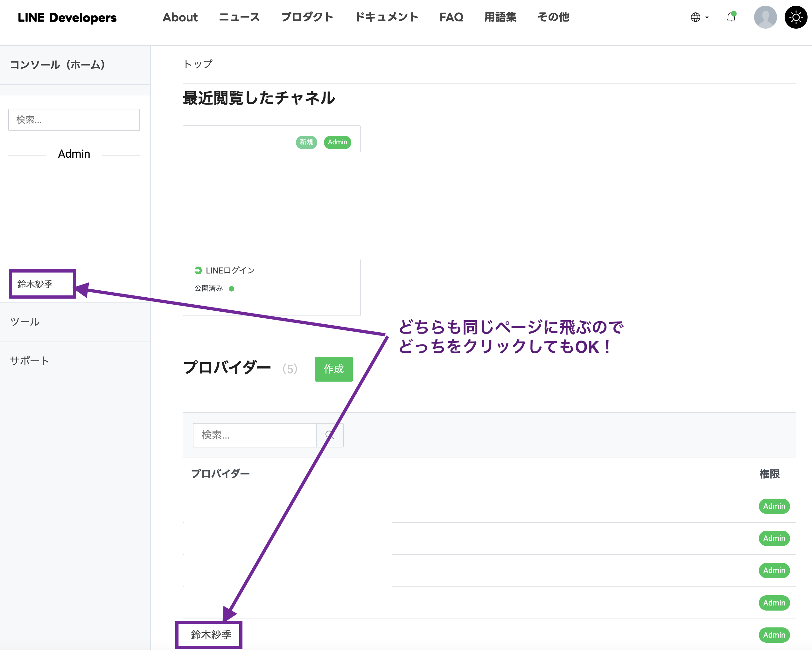Open the language globe dropdown
This screenshot has height=650, width=812.
click(699, 17)
